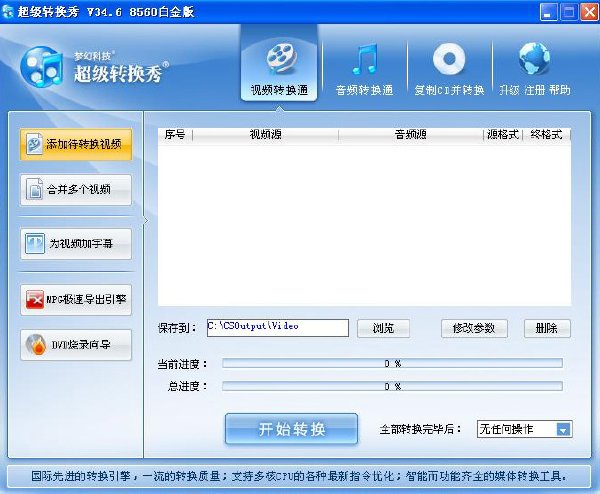Click the 添加待转换视频 add video button
Screen dimensions: 600x494
tap(76, 144)
